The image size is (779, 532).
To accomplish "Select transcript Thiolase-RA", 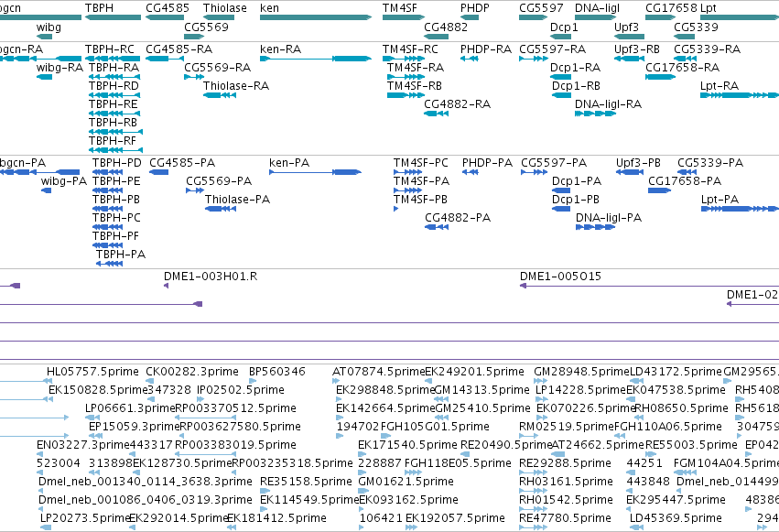I will point(220,95).
